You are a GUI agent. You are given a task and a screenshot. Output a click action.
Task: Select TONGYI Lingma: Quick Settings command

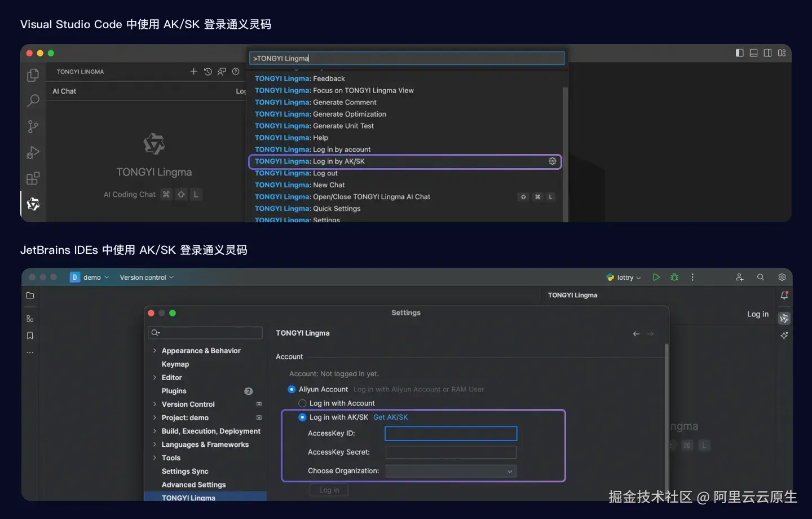(x=406, y=209)
